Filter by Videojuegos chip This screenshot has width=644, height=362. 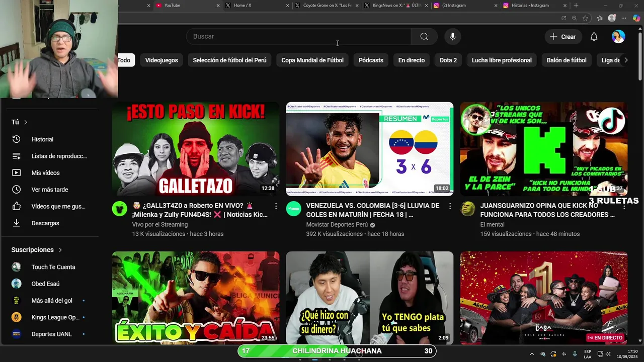click(162, 60)
